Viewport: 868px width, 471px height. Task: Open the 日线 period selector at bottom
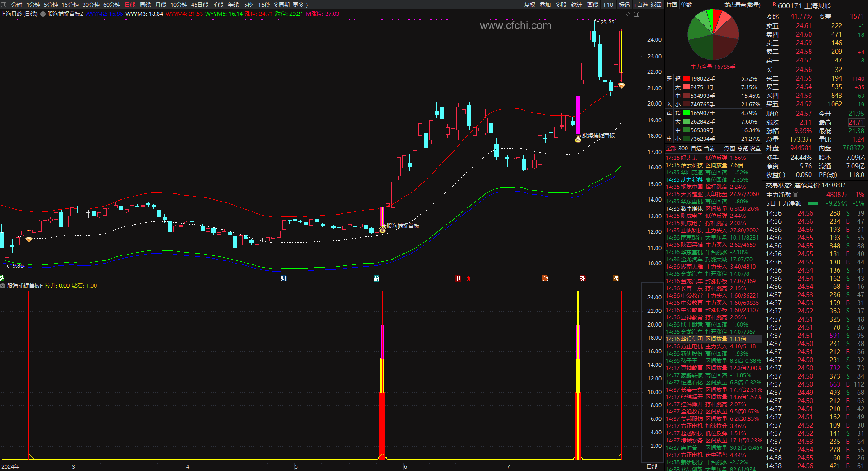click(x=652, y=466)
